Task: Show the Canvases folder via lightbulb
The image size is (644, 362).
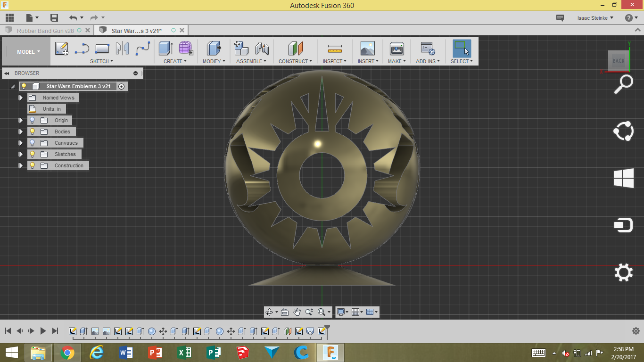Action: 32,143
